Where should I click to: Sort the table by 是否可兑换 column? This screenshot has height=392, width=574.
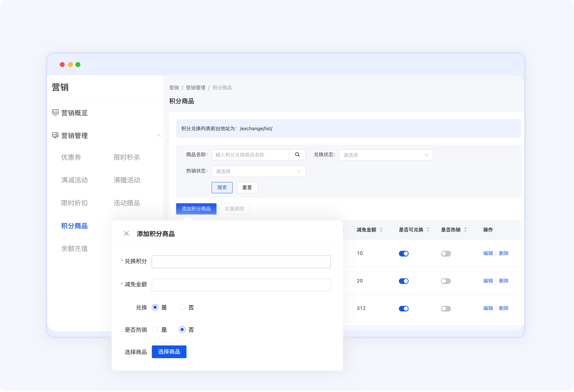pyautogui.click(x=428, y=230)
